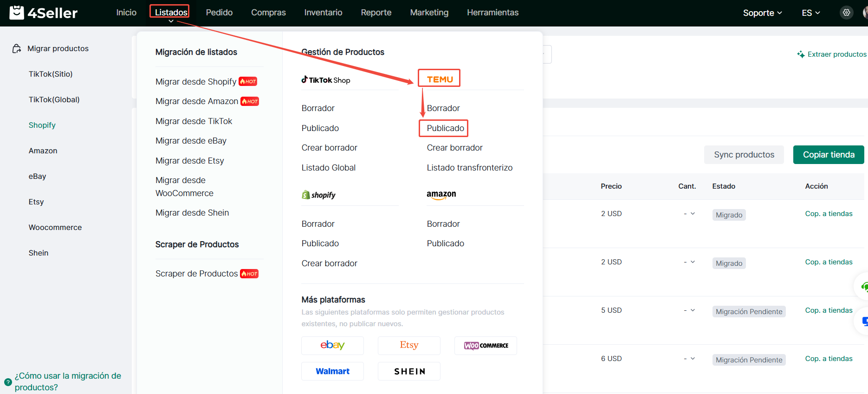Select Migrar desde Shein

coord(192,213)
